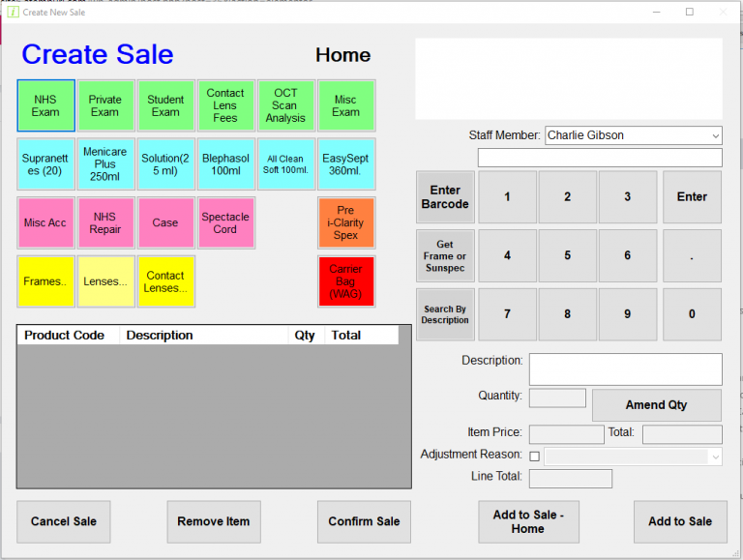Add Carrier Bag (WAG) item
743x560 pixels.
pos(346,281)
